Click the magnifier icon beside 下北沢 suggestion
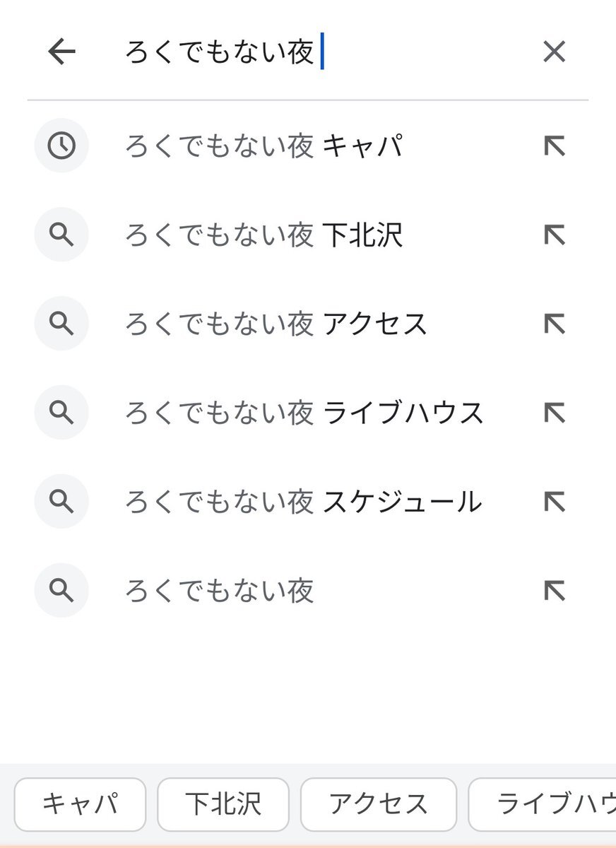This screenshot has width=616, height=848. tap(61, 235)
